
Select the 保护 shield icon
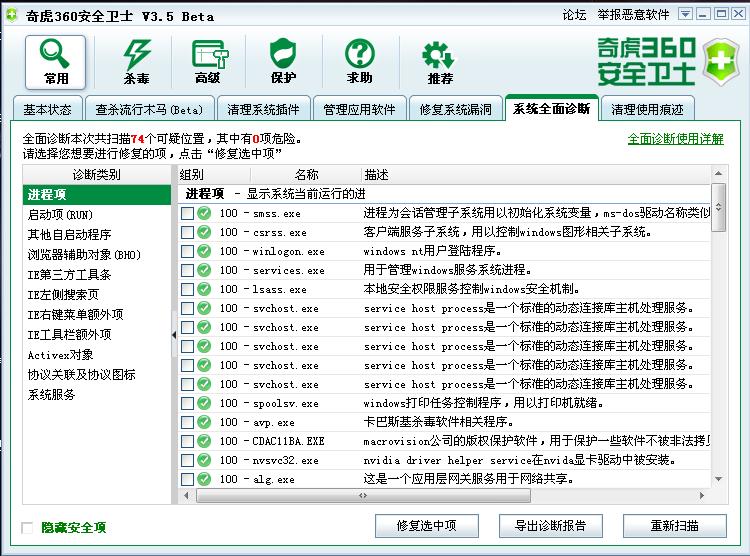(x=283, y=62)
